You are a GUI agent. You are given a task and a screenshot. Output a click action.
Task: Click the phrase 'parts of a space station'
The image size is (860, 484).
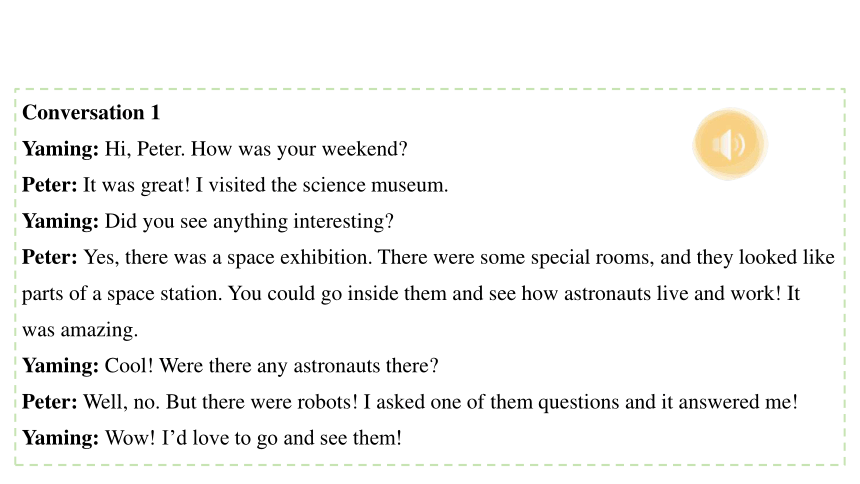pos(121,294)
